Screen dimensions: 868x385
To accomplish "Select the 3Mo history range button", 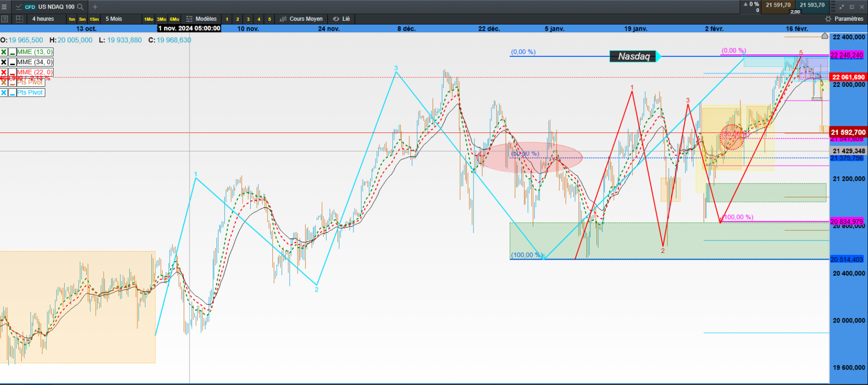I will tap(162, 19).
